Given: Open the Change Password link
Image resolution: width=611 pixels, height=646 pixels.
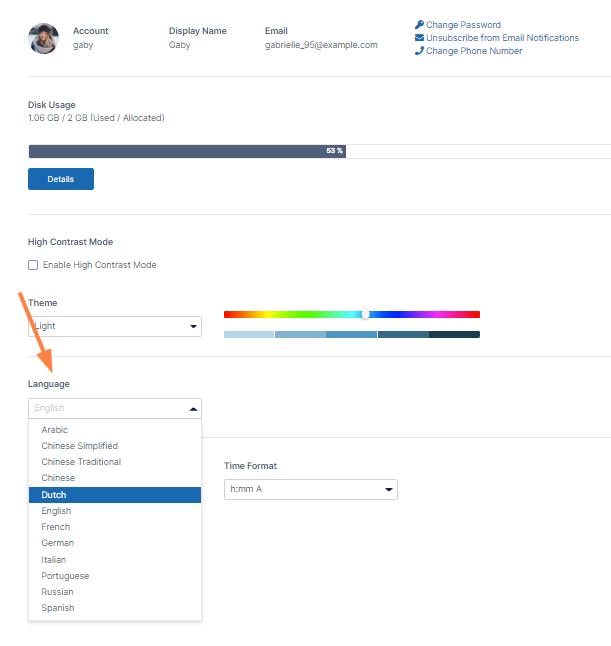Looking at the screenshot, I should point(463,25).
